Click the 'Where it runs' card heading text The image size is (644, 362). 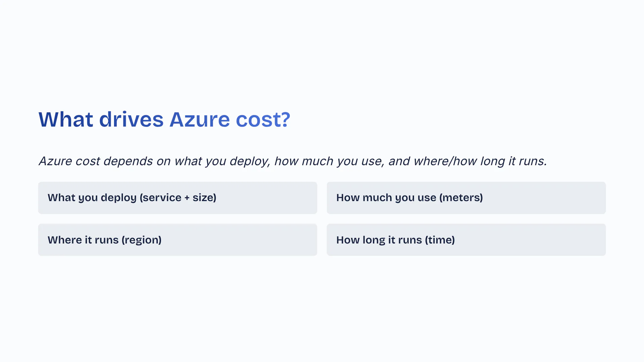point(83,240)
